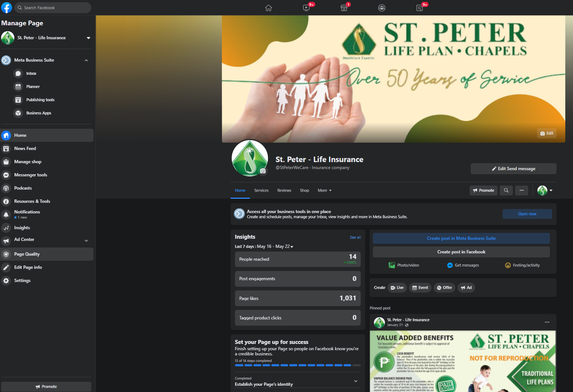Open the Page likes insight card

coord(298,298)
